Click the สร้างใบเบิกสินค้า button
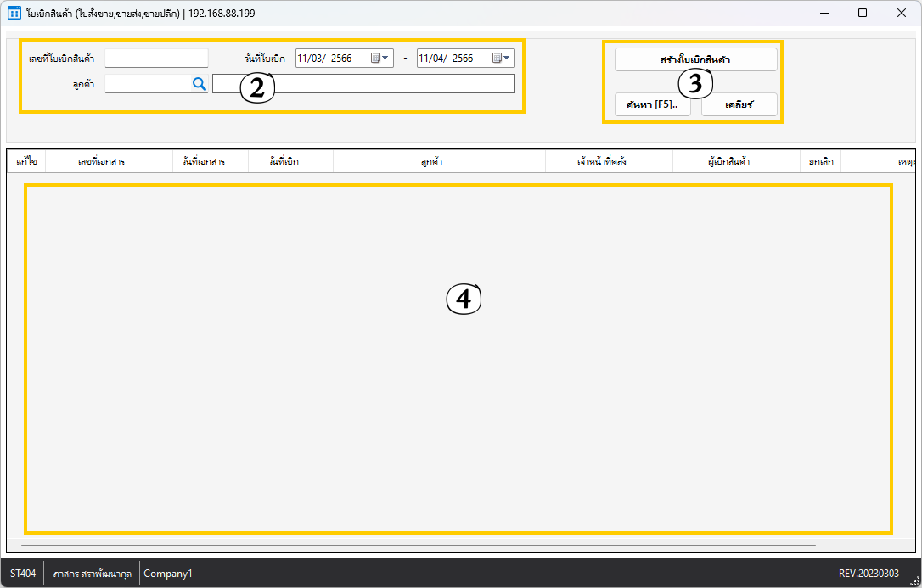 click(x=695, y=59)
